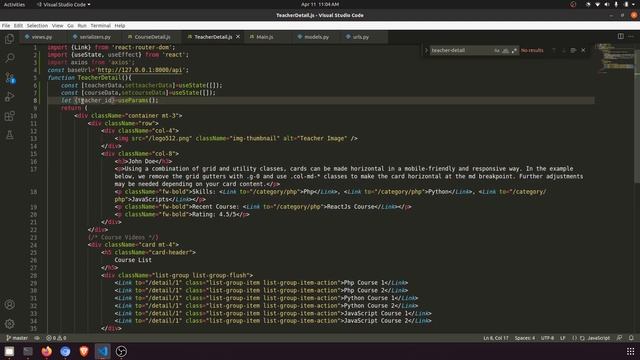Open OBS Studio from the dock
640x360 pixels.
[x=121, y=351]
